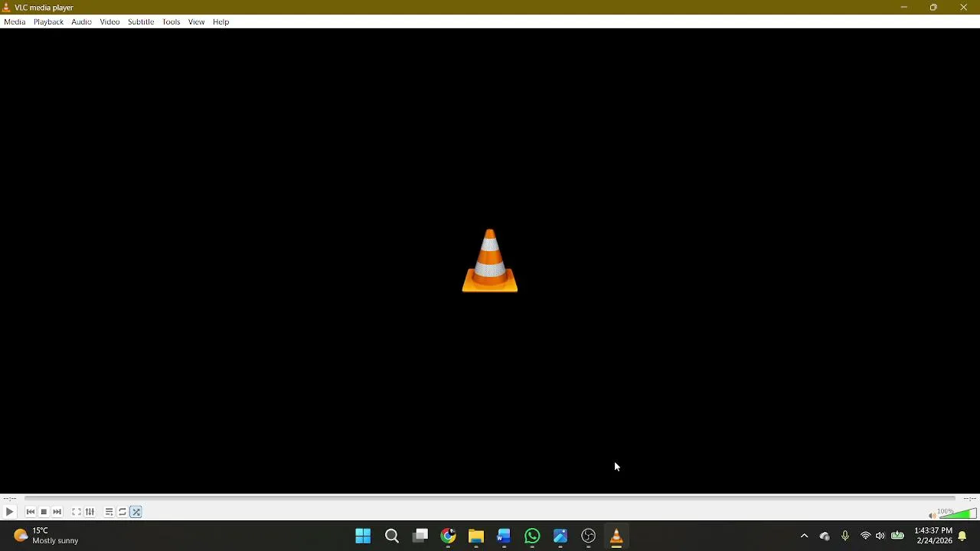Click the playback seek bar
This screenshot has width=980, height=551.
(490, 499)
